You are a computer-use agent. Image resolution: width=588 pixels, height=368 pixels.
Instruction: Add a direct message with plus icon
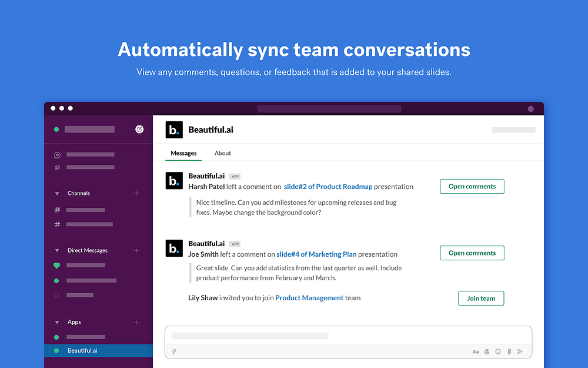[x=136, y=250]
